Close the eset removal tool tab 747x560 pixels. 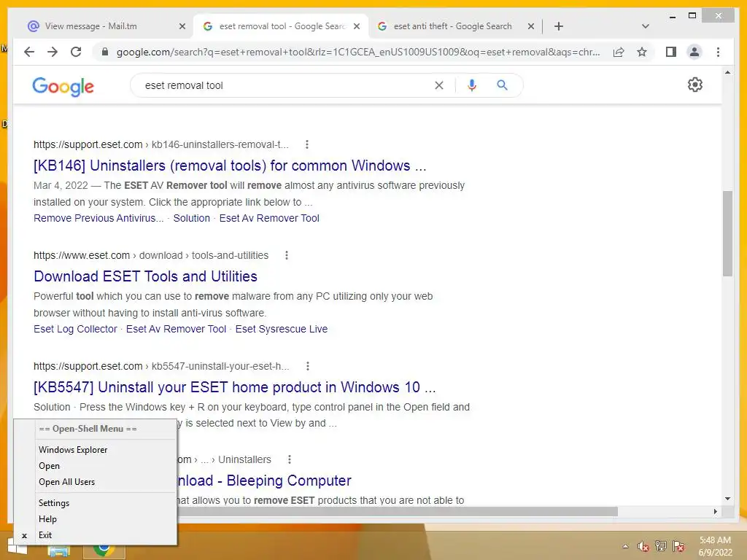pyautogui.click(x=356, y=26)
